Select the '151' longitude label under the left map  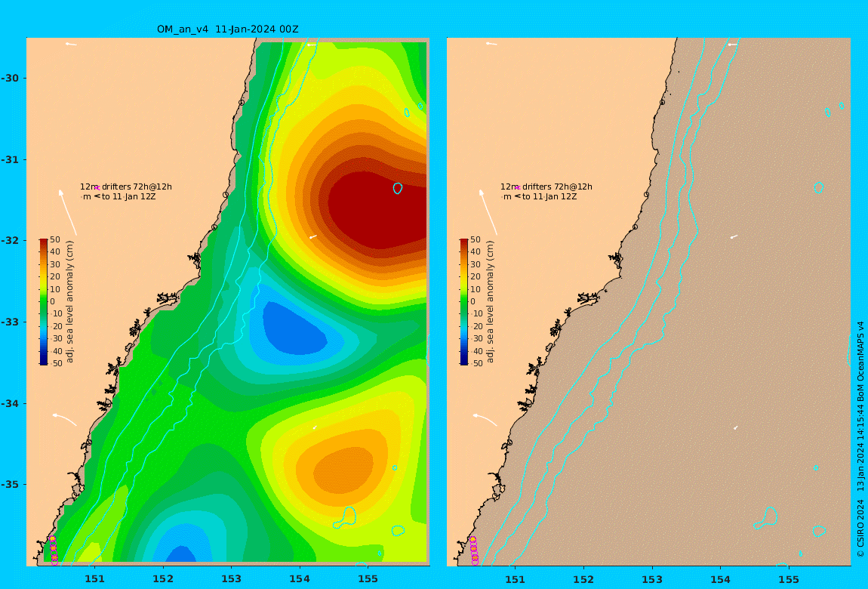coord(94,579)
